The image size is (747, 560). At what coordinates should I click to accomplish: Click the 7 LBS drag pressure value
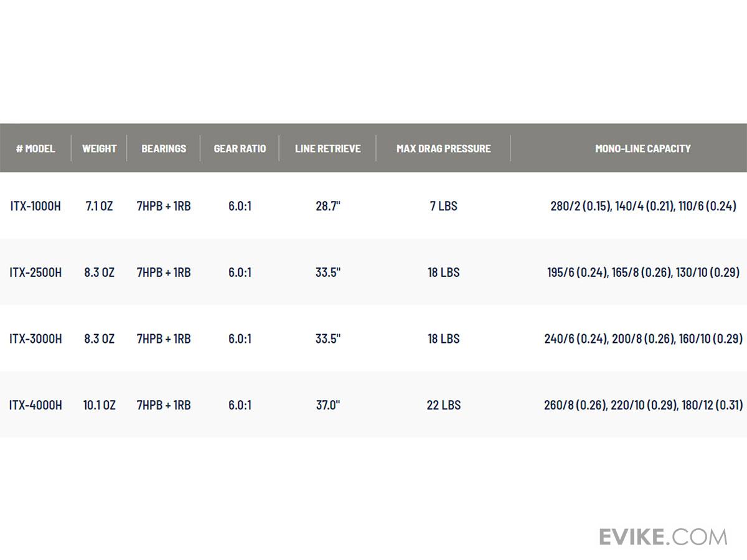tap(443, 206)
